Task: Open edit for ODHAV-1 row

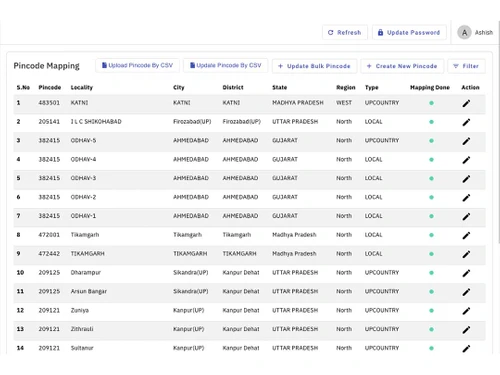Action: pos(466,216)
